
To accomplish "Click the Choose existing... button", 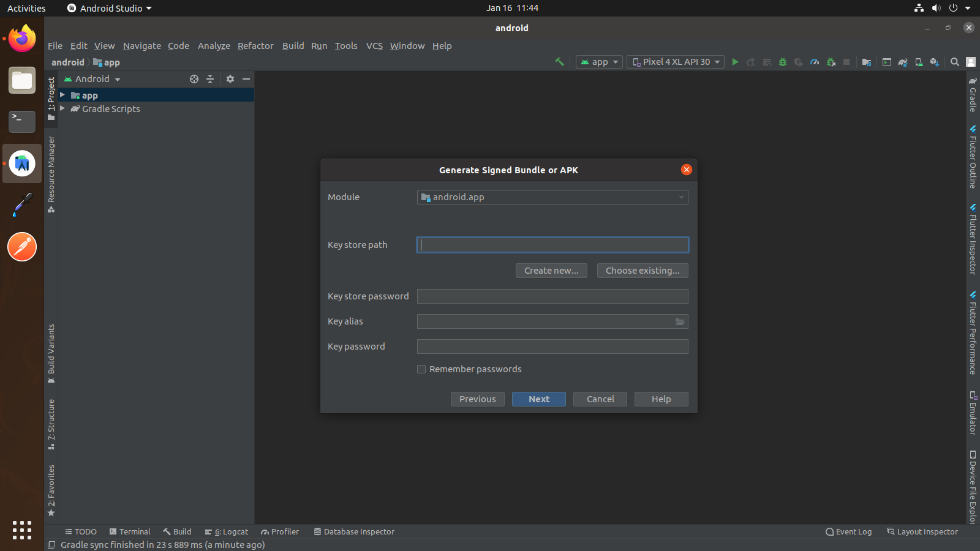I will [x=643, y=271].
